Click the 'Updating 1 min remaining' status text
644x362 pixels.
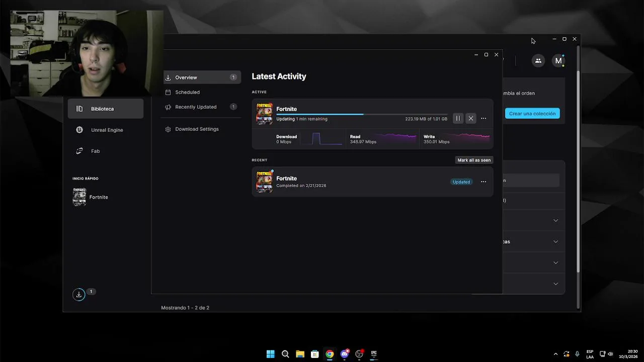point(302,119)
